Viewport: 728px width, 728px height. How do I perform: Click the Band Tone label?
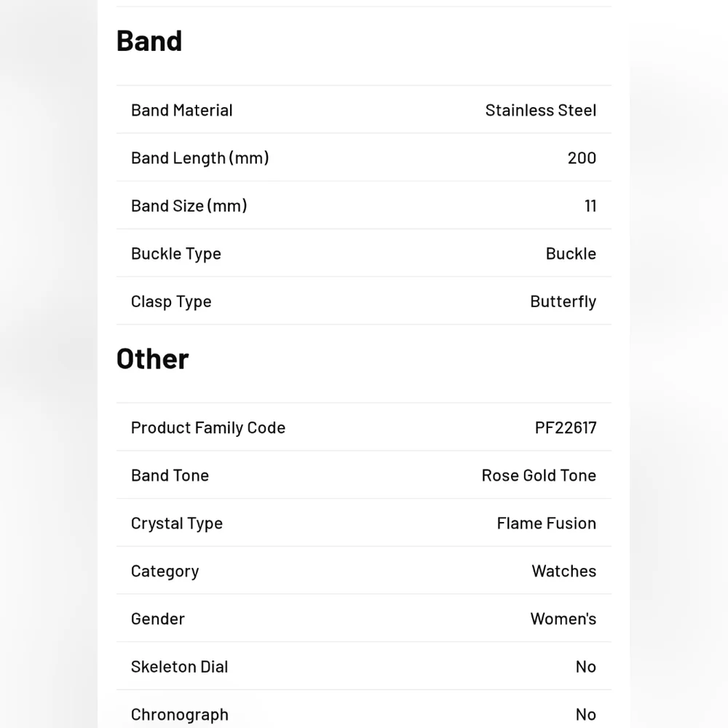(x=170, y=476)
